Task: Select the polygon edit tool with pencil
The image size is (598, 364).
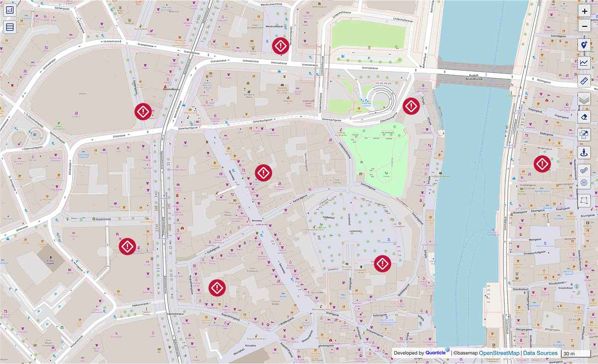Action: point(585,133)
